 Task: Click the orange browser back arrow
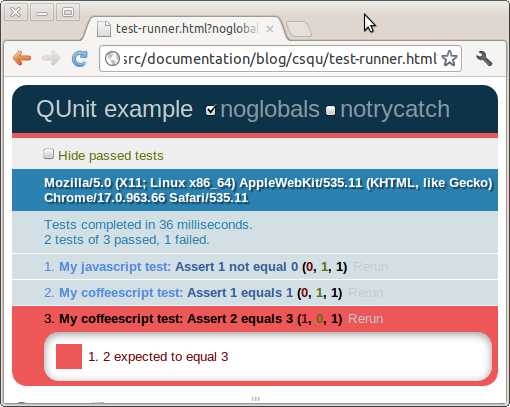coord(22,58)
